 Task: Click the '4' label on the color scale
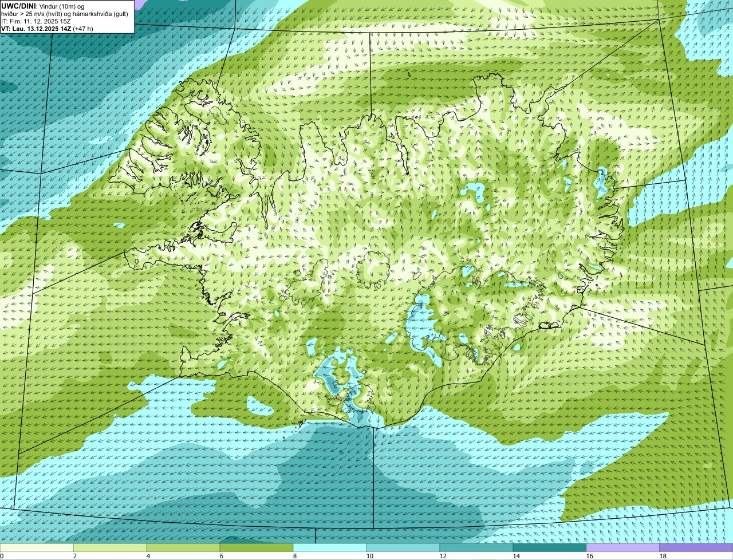coord(148,556)
